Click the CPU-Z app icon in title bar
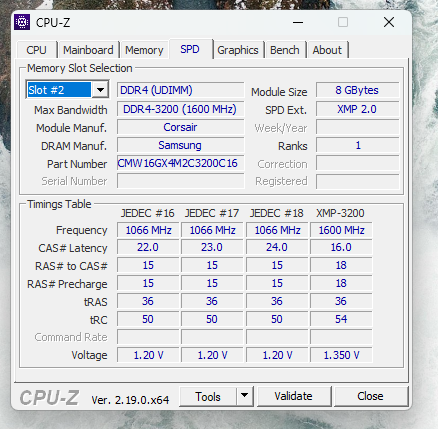Image resolution: width=438 pixels, height=429 pixels. pyautogui.click(x=22, y=22)
